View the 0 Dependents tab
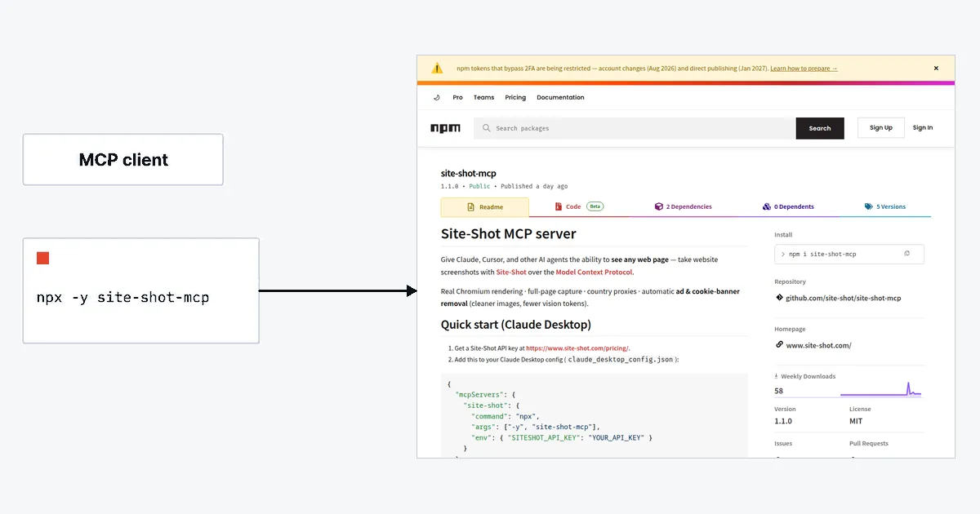980x514 pixels. click(788, 207)
